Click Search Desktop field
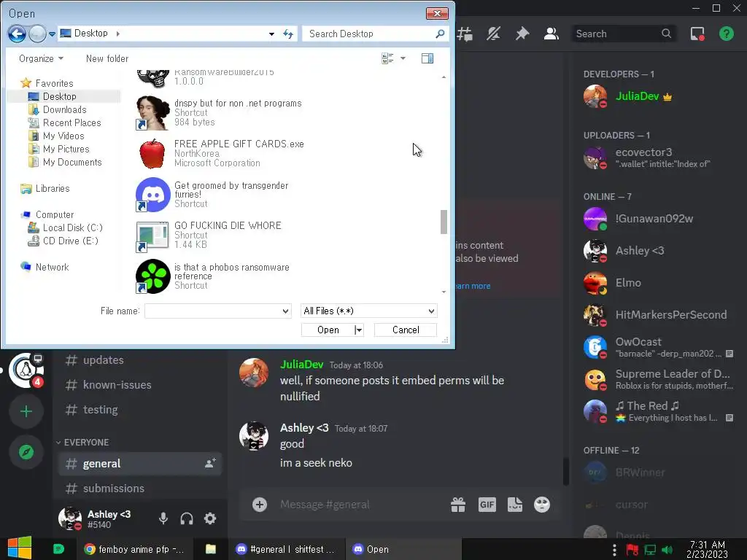Image resolution: width=747 pixels, height=560 pixels. coord(376,34)
